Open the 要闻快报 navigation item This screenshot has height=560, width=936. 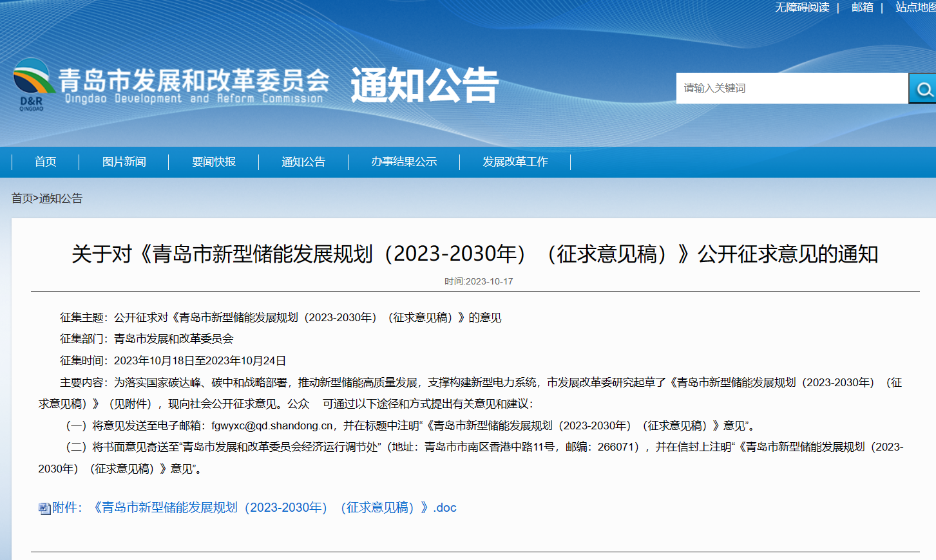click(x=214, y=162)
